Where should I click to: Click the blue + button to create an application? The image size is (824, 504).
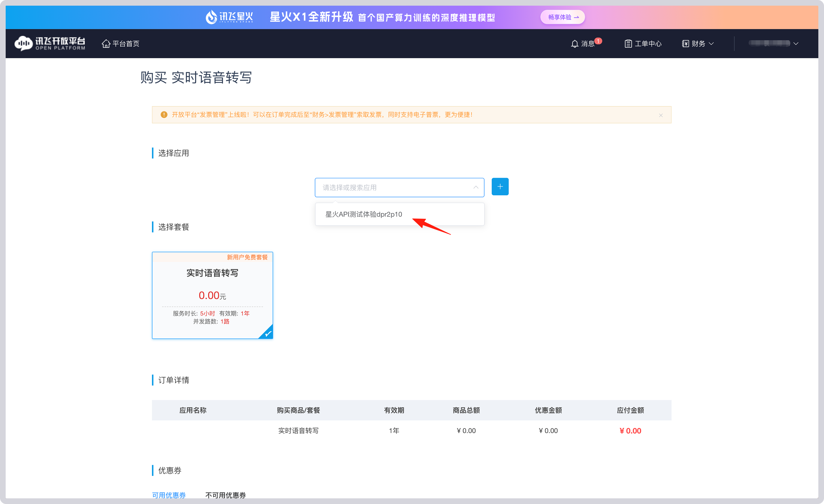pos(500,187)
